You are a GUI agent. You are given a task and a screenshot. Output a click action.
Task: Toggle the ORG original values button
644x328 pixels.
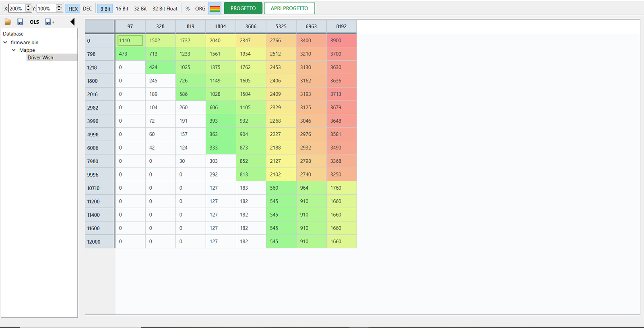pyautogui.click(x=200, y=8)
